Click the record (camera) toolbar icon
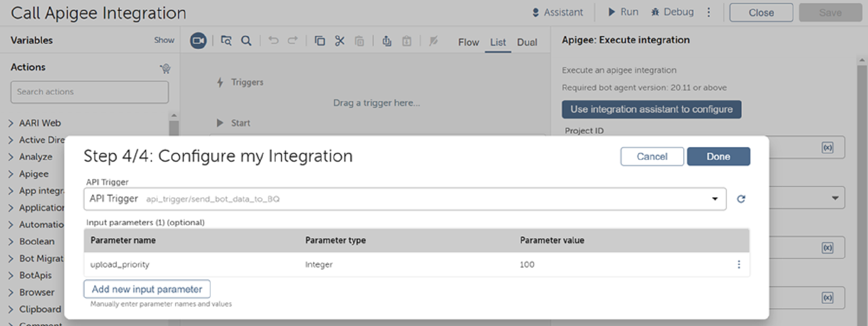The width and height of the screenshot is (868, 326). point(198,41)
